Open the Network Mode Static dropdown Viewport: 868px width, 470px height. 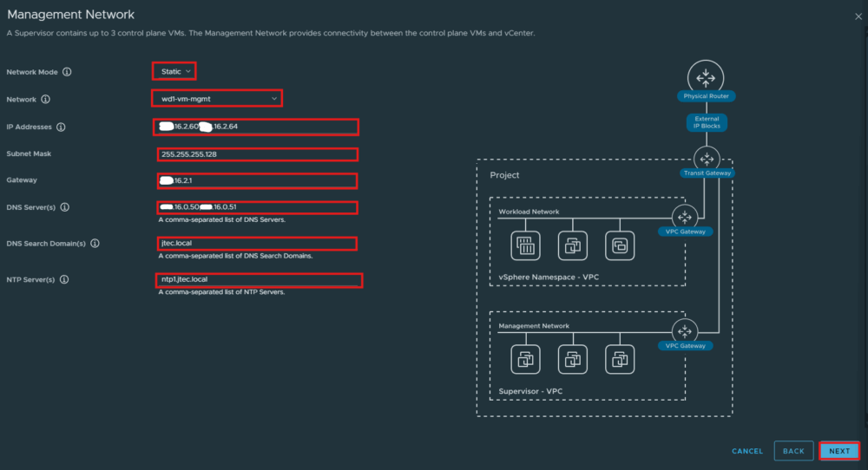pos(175,71)
